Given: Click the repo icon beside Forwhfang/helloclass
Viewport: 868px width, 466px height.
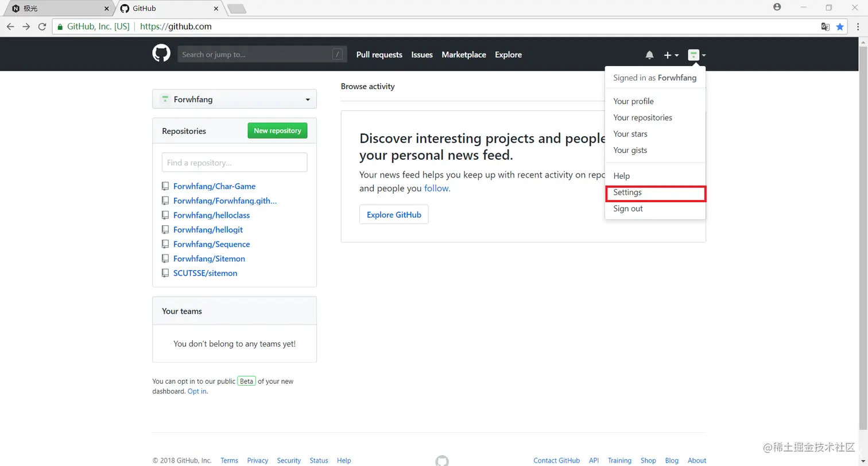Looking at the screenshot, I should coord(165,215).
